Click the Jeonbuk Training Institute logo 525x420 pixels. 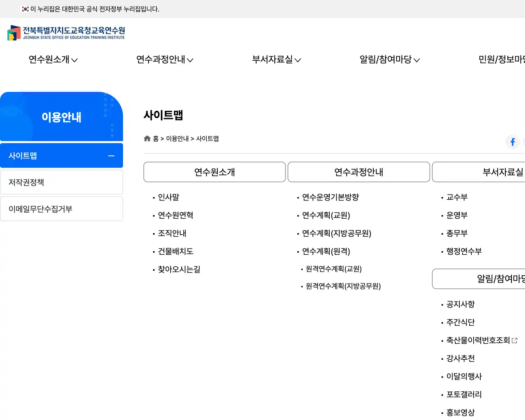click(66, 33)
